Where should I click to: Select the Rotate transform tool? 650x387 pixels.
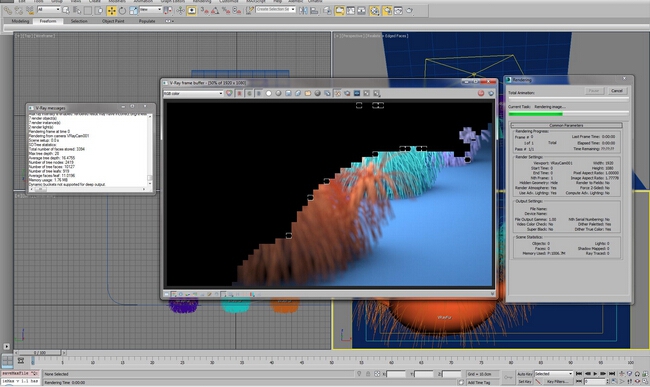tap(122, 10)
